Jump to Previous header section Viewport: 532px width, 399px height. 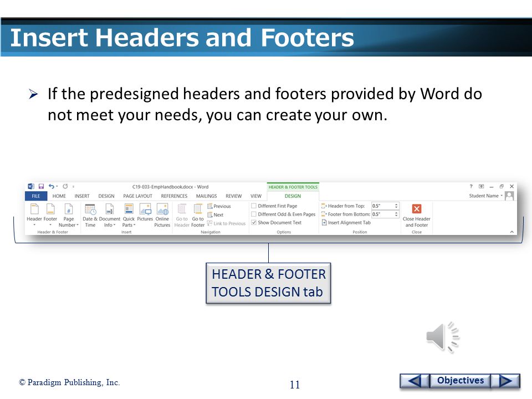[219, 206]
